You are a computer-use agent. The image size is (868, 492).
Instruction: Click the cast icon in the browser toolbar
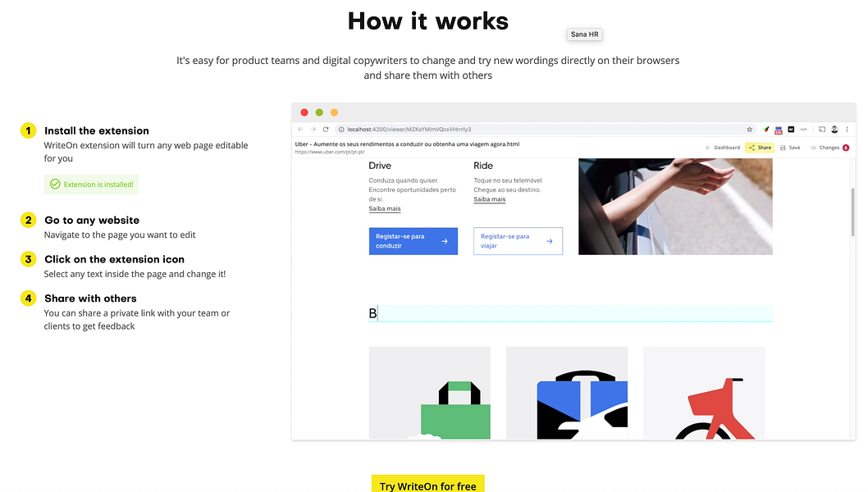(x=822, y=130)
